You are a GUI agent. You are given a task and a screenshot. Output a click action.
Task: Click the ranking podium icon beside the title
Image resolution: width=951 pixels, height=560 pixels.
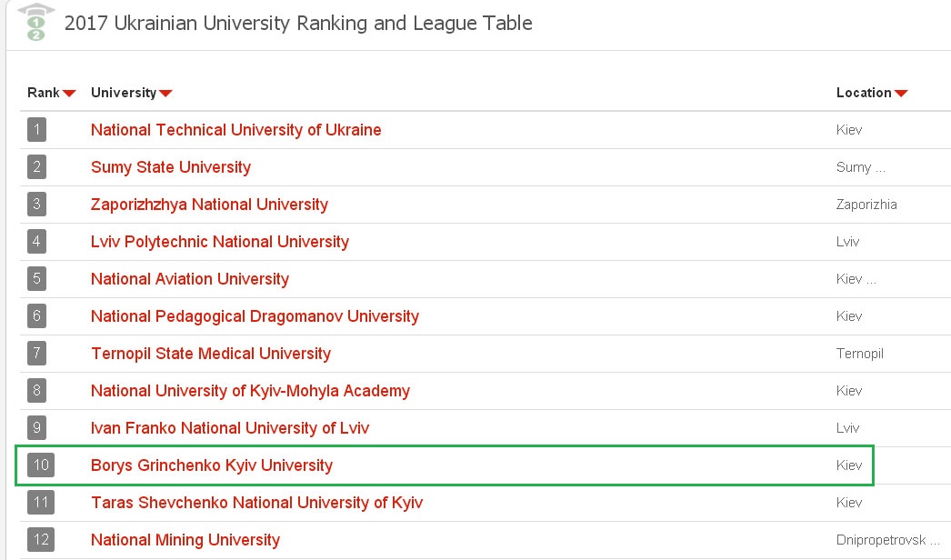(35, 24)
